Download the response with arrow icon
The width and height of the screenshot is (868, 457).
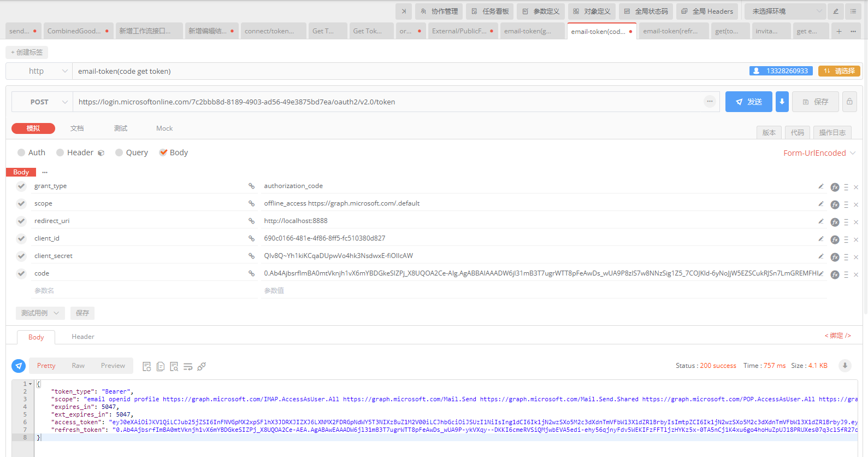click(845, 366)
